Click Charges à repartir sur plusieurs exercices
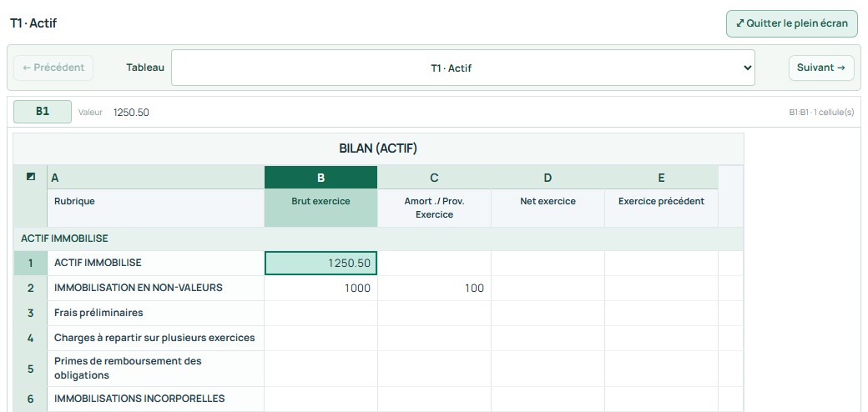 154,337
